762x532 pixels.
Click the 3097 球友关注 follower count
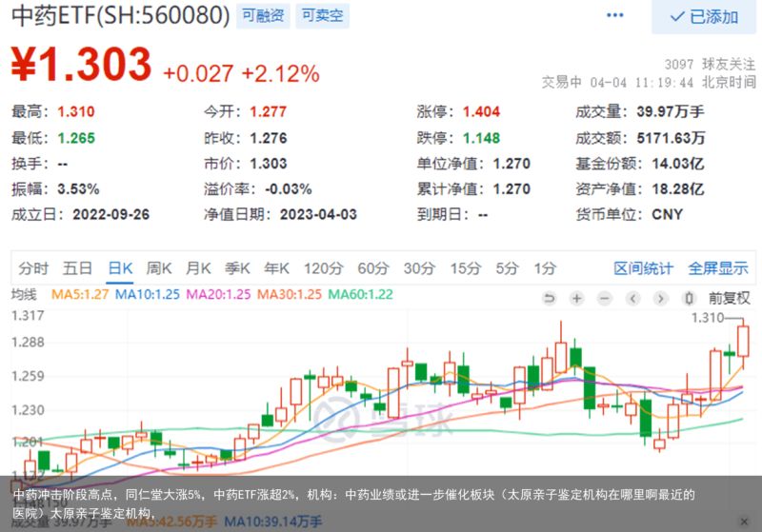710,64
